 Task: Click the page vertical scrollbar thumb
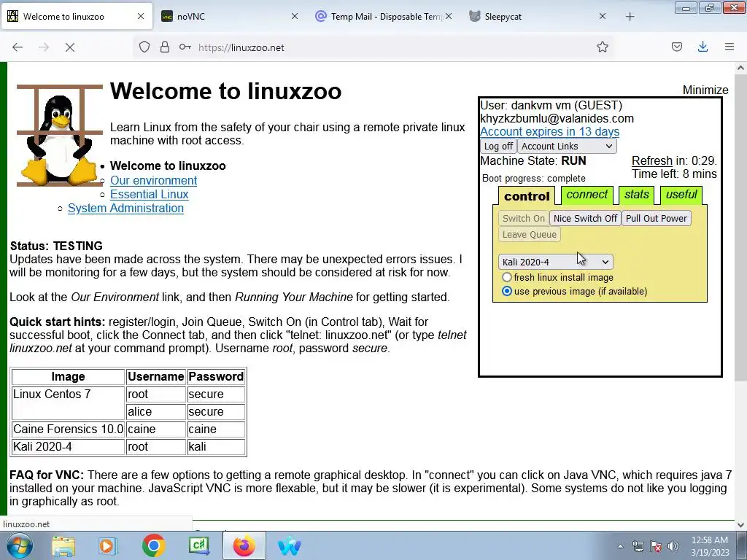[x=740, y=227]
